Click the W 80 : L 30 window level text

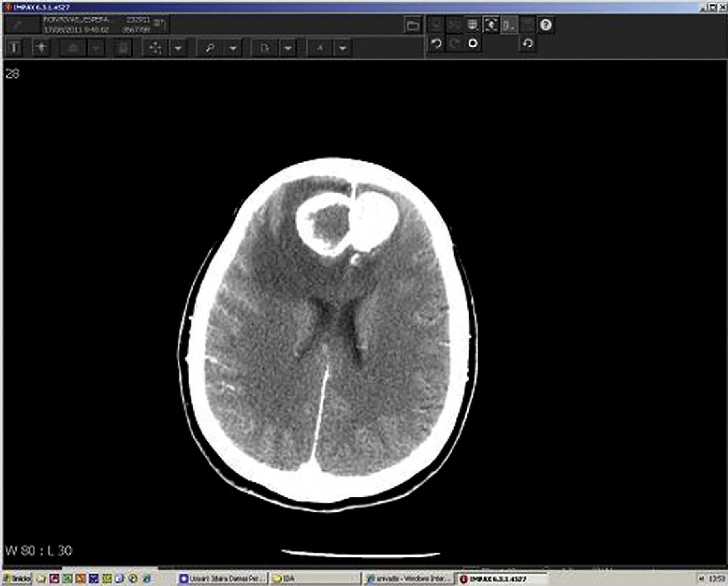[39, 551]
